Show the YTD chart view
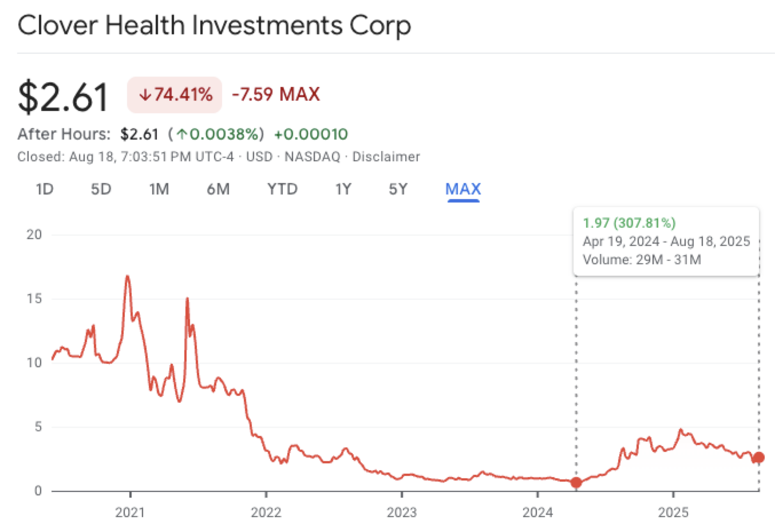Viewport: 775px width, 532px height. pos(282,189)
